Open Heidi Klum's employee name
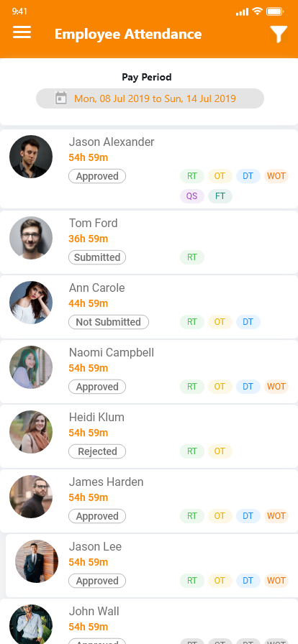298x644 pixels. point(96,418)
